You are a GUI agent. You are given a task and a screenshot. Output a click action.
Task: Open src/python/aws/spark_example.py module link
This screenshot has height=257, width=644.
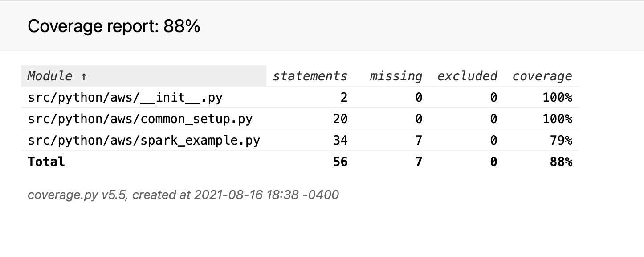[x=144, y=140]
